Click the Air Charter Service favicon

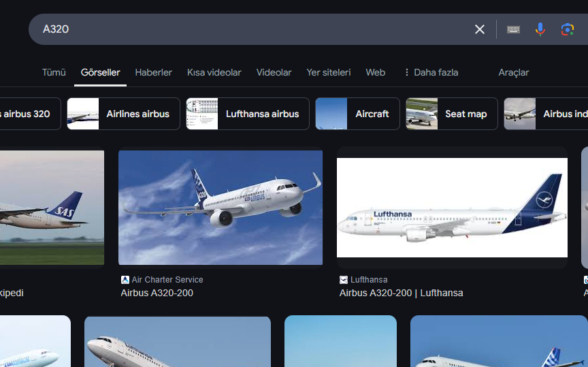point(125,280)
